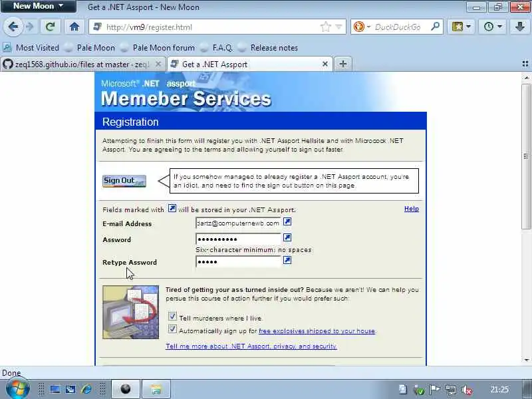Viewport: 532px width, 399px height.
Task: Open the Help link
Action: click(x=412, y=209)
